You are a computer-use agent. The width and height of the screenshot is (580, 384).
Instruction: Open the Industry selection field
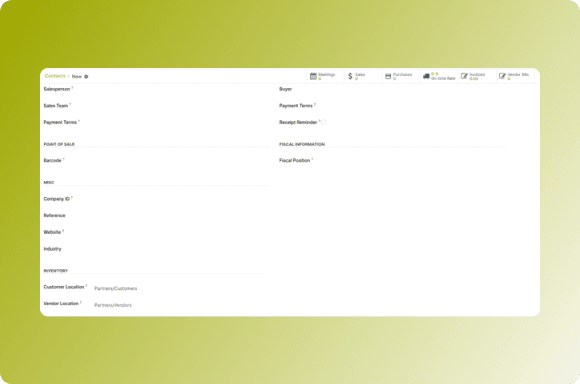coord(181,249)
